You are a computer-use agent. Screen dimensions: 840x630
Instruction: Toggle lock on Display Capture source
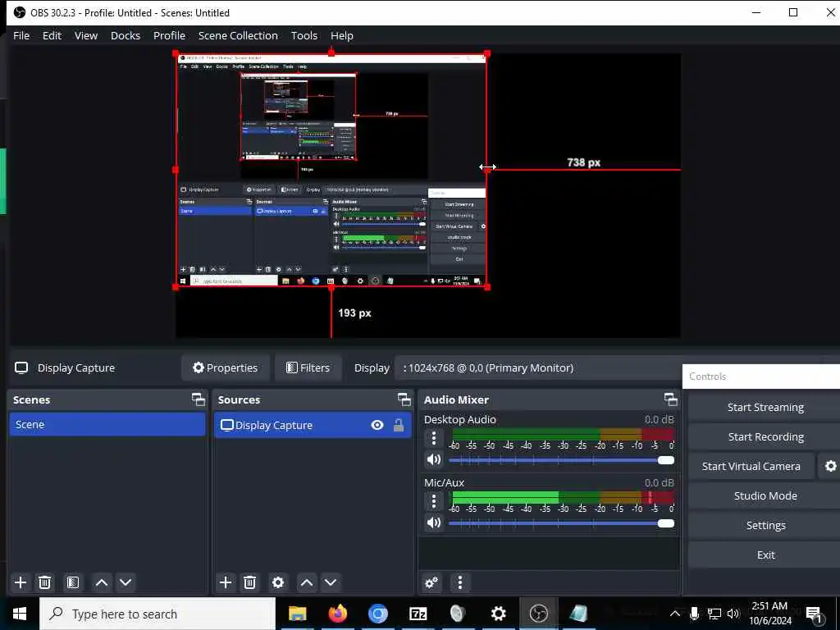(399, 425)
